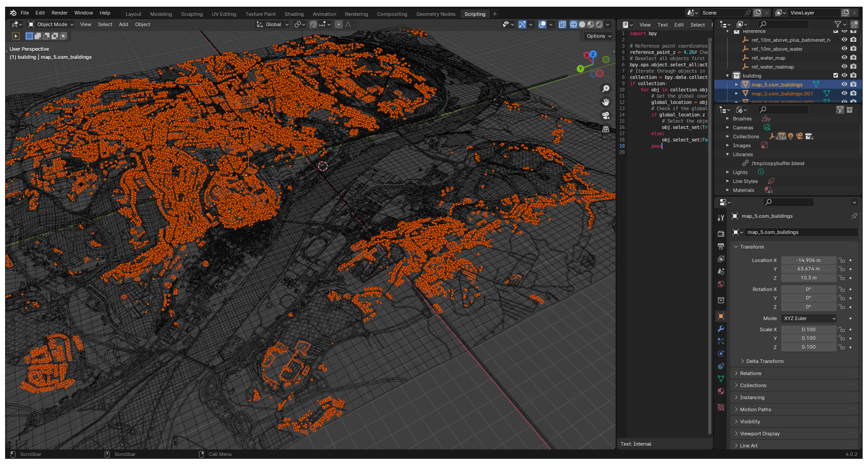Toggle camera view icon in viewport

(605, 116)
